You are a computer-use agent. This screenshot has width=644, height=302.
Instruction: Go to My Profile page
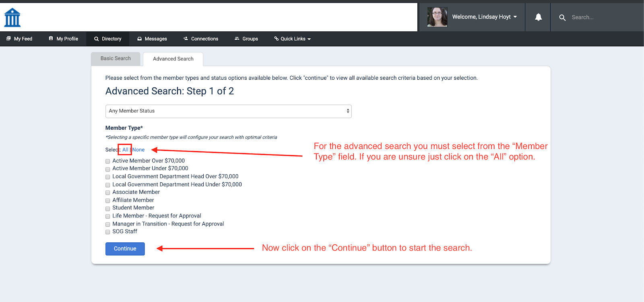pyautogui.click(x=64, y=39)
